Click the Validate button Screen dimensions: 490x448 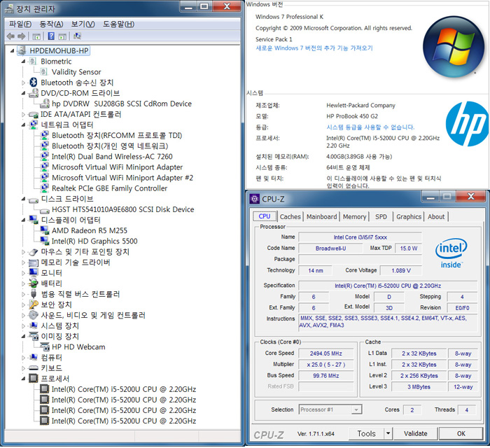[x=415, y=433]
